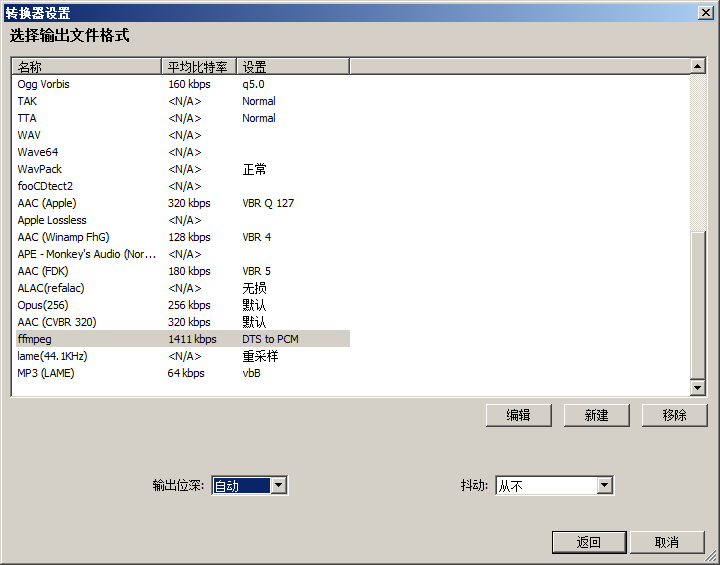Click the 160 kbps bitrate cell
The width and height of the screenshot is (720, 565).
[189, 84]
